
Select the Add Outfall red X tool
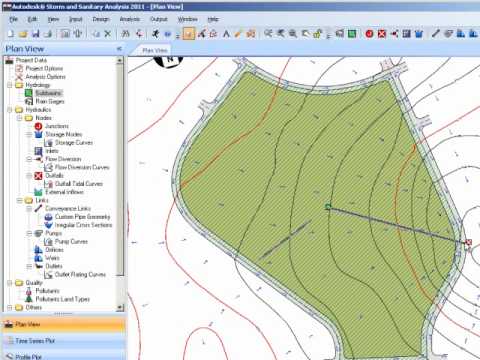(x=382, y=34)
